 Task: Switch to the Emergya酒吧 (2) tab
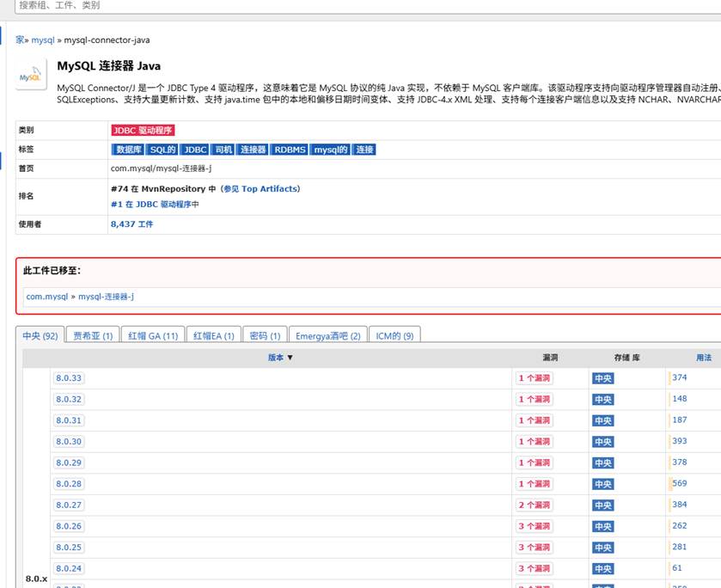click(x=328, y=335)
